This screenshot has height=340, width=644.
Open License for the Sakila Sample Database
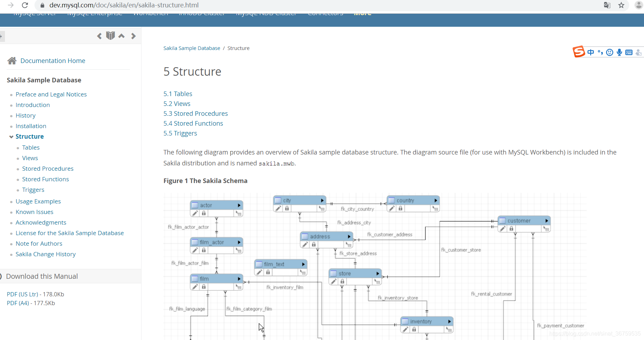[70, 233]
